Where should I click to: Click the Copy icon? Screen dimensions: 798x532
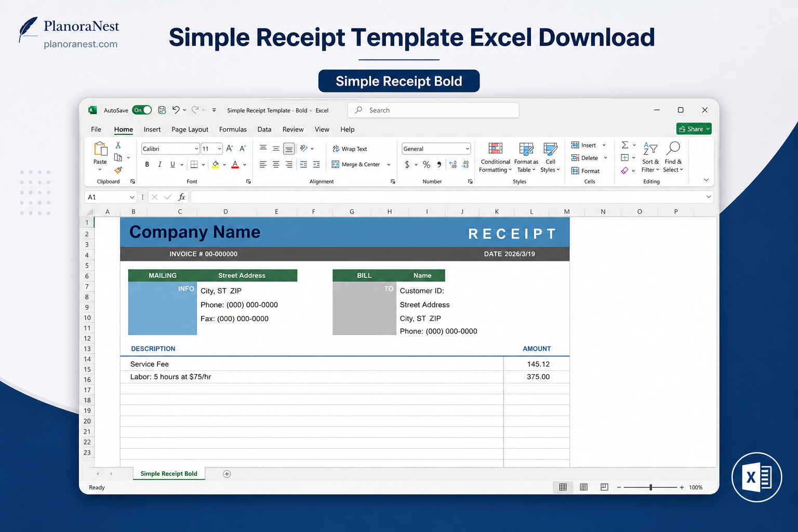[x=118, y=157]
